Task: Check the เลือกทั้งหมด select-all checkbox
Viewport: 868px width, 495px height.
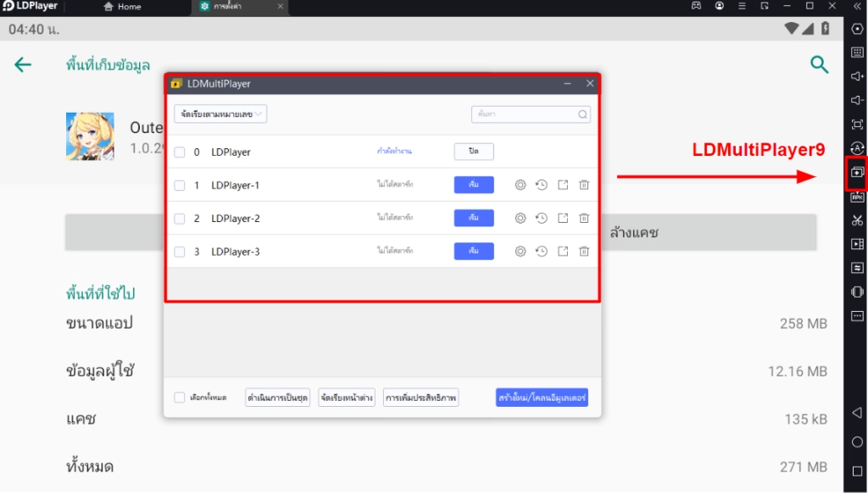Action: click(180, 398)
